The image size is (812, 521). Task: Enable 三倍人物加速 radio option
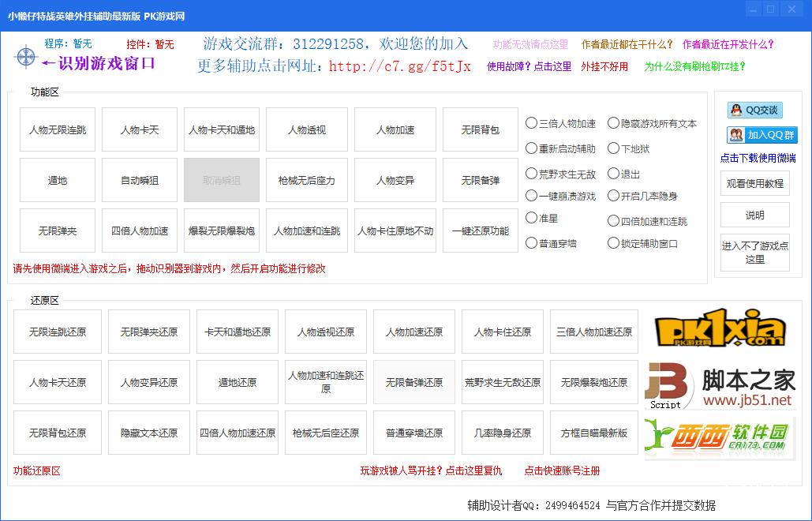(x=532, y=123)
